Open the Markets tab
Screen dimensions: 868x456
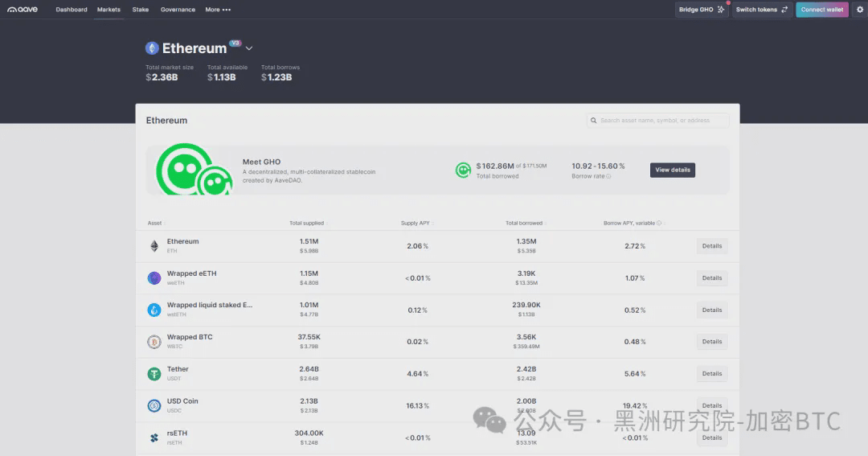[x=108, y=10]
